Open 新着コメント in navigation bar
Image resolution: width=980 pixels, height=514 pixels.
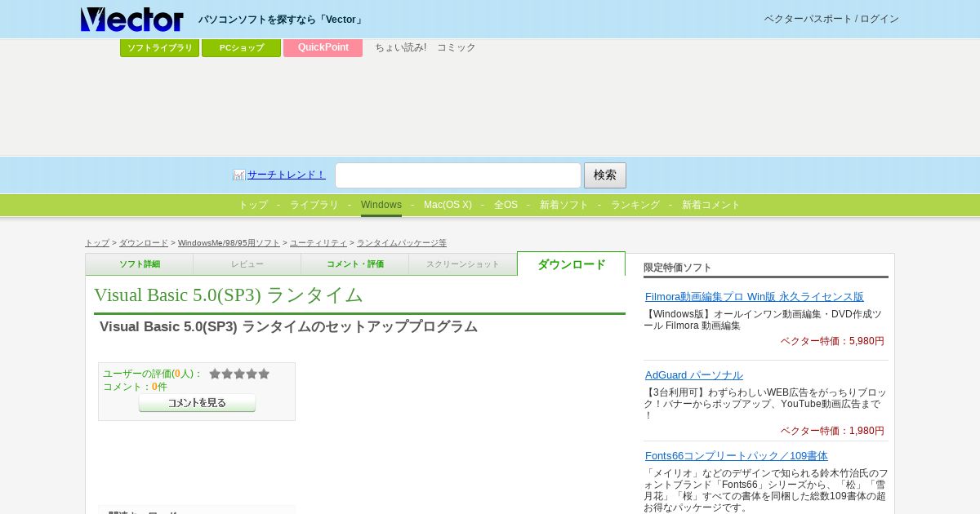pyautogui.click(x=711, y=205)
